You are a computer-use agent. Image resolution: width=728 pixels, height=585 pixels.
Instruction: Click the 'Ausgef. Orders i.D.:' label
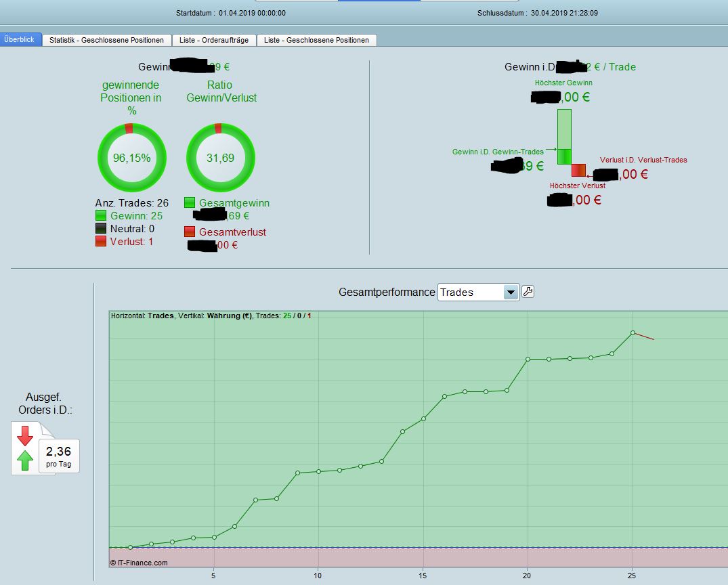click(x=45, y=404)
